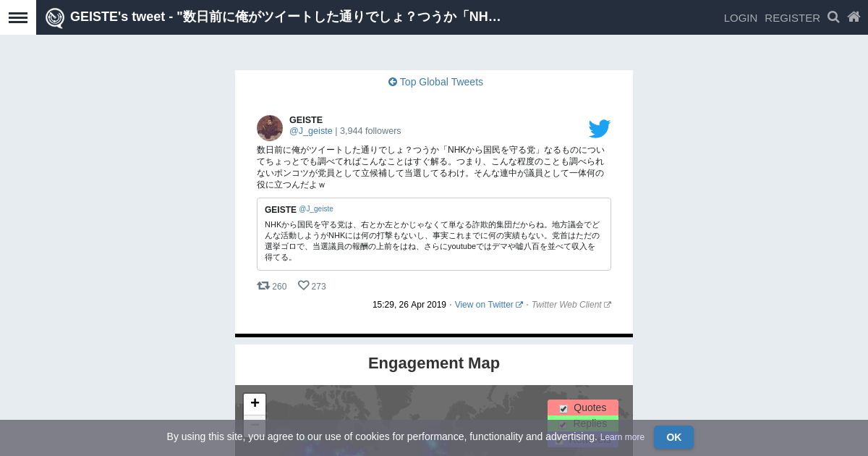Click the retweet icon next to 260
868x456 pixels.
(263, 286)
